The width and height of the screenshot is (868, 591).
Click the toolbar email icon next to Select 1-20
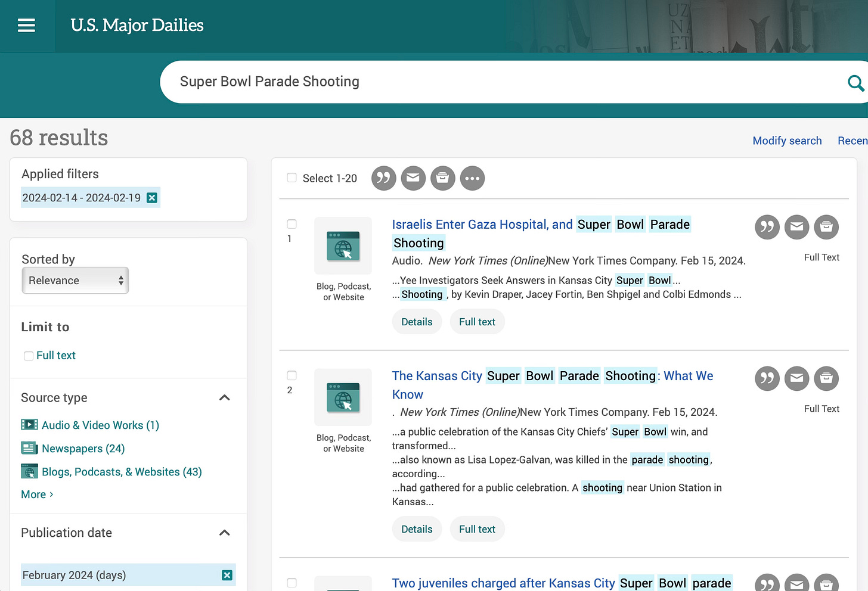click(x=413, y=178)
